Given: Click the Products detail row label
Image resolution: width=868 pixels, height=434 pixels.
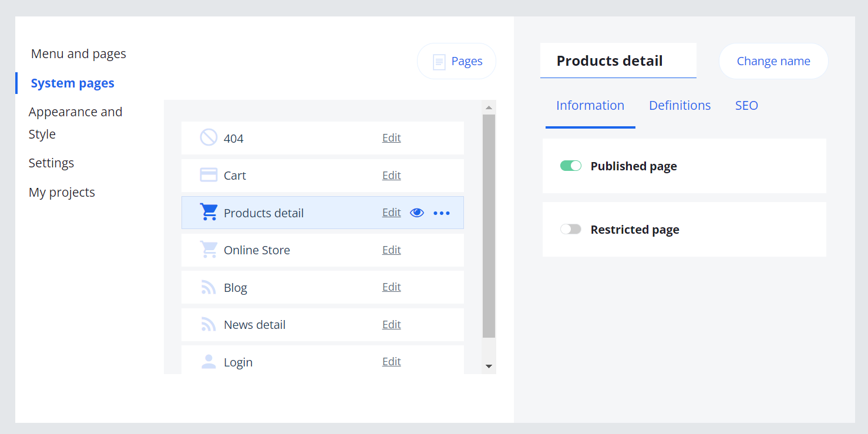Looking at the screenshot, I should 264,213.
